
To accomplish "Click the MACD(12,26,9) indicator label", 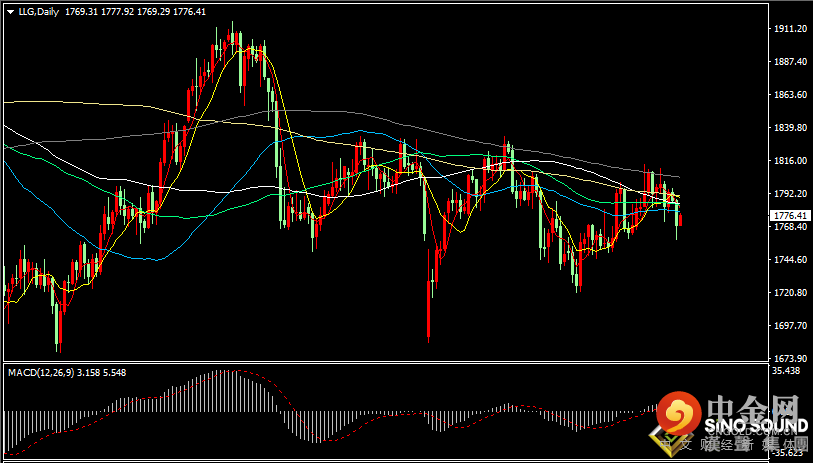I will [x=40, y=372].
